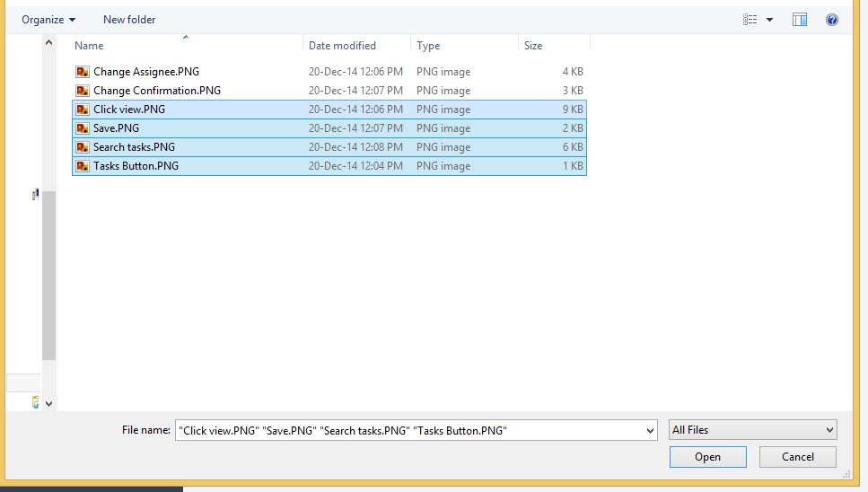The width and height of the screenshot is (868, 492).
Task: Open the All Files type dropdown
Action: click(x=752, y=430)
